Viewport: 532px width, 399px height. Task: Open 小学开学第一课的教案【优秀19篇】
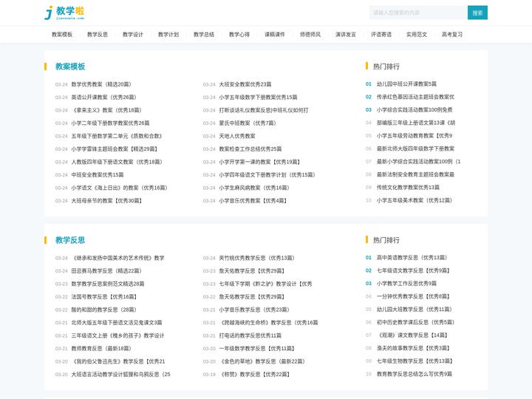click(259, 162)
